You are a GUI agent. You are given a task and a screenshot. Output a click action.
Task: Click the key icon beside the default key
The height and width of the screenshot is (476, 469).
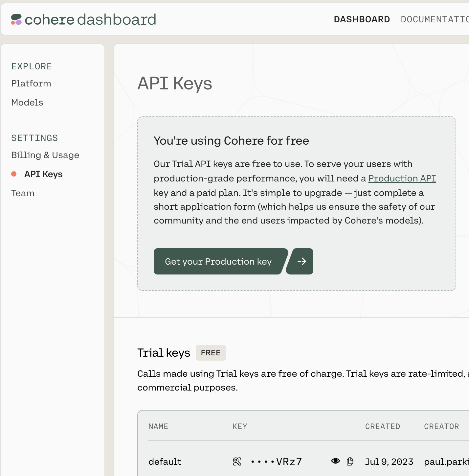coord(237,461)
